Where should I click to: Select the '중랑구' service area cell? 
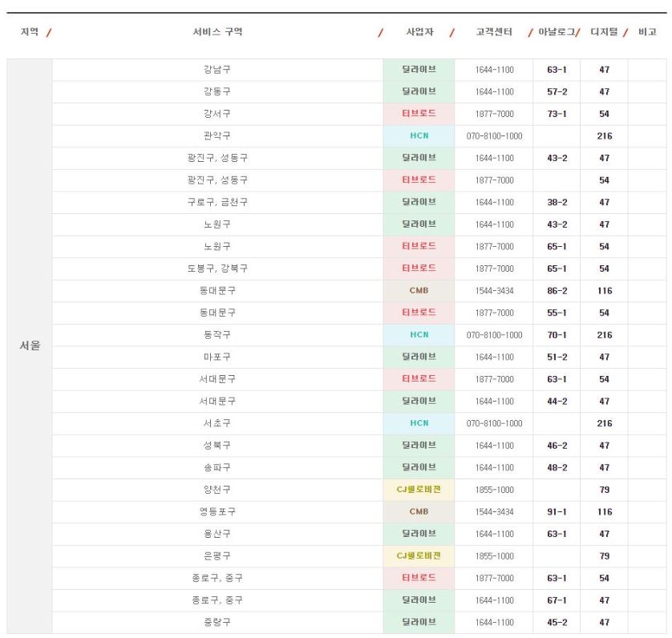217,623
